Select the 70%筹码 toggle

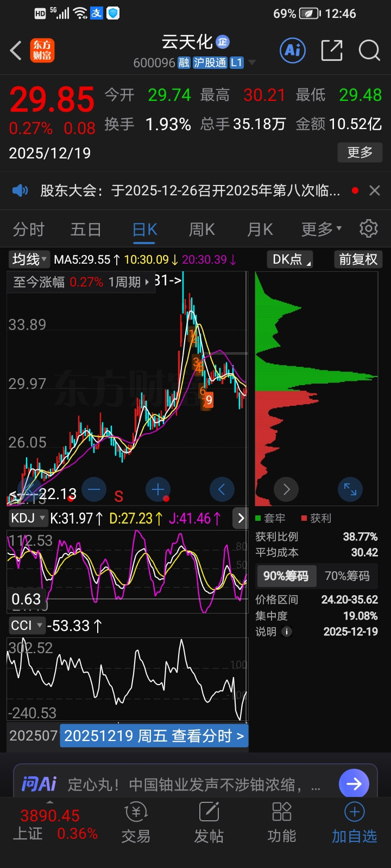click(x=347, y=576)
